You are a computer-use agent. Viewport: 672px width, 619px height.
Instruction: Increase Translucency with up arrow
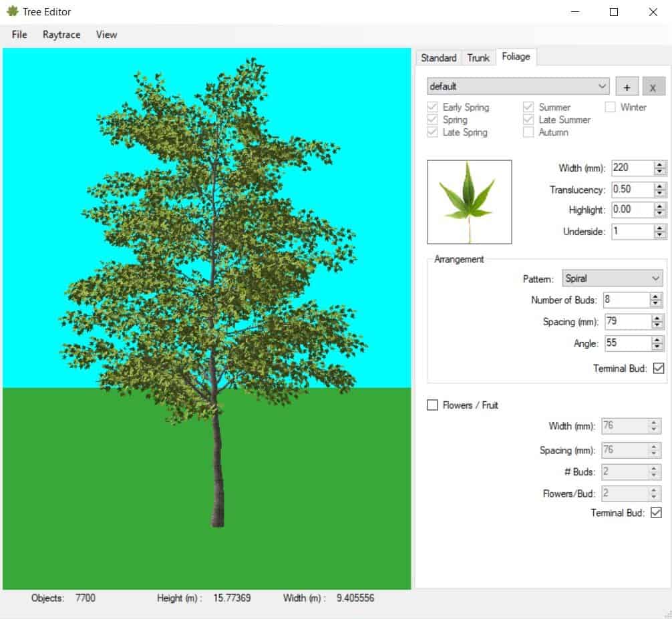660,186
